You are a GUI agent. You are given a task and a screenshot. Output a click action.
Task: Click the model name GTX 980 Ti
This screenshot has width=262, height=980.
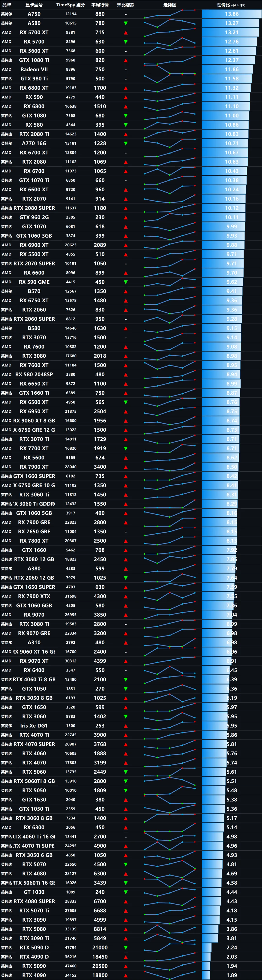(x=34, y=79)
